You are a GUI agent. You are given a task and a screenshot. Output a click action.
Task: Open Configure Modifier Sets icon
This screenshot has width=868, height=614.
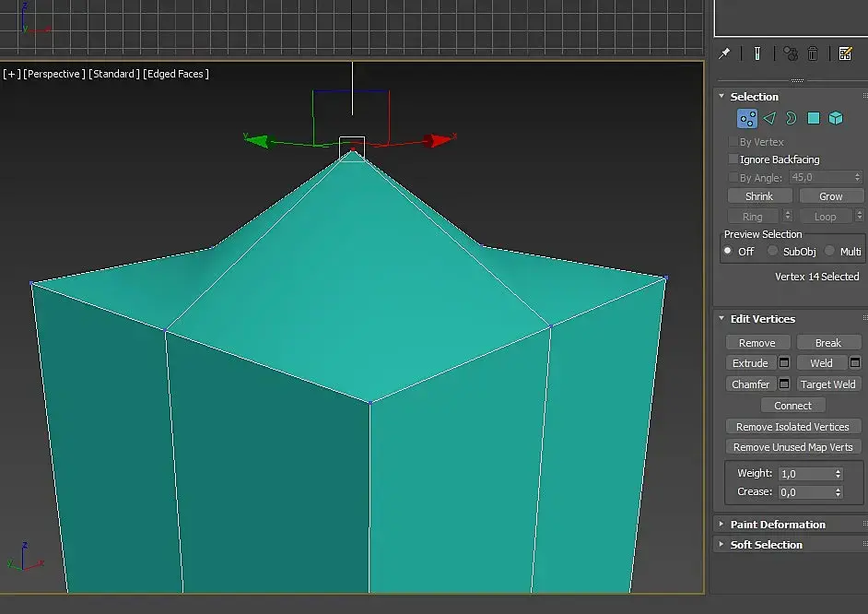845,53
